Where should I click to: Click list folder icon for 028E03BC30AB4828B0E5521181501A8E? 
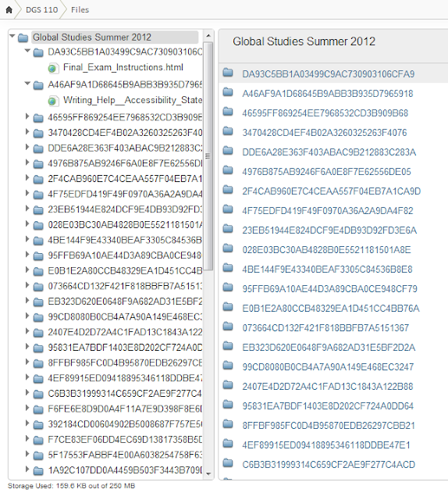point(228,248)
